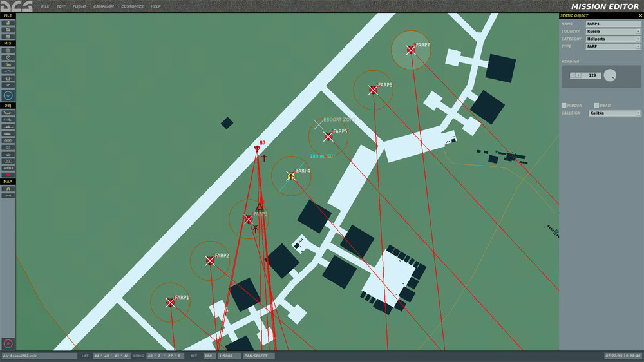The height and width of the screenshot is (362, 644).
Task: Click the 07/27/09 date and time readout
Action: coord(623,356)
